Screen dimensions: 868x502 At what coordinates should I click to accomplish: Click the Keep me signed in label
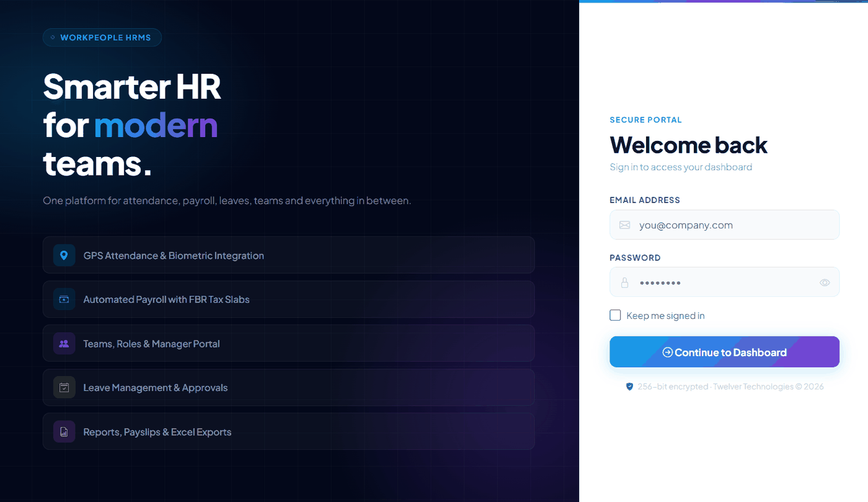pos(665,316)
